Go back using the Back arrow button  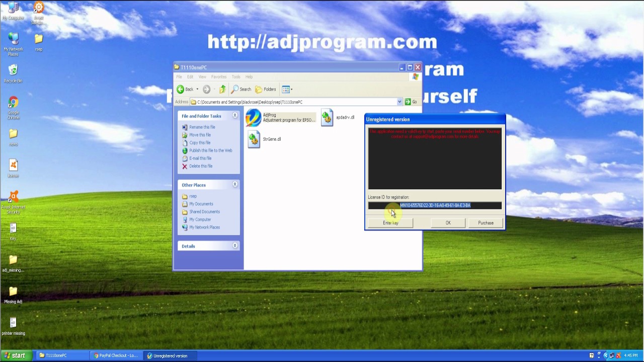click(x=185, y=89)
